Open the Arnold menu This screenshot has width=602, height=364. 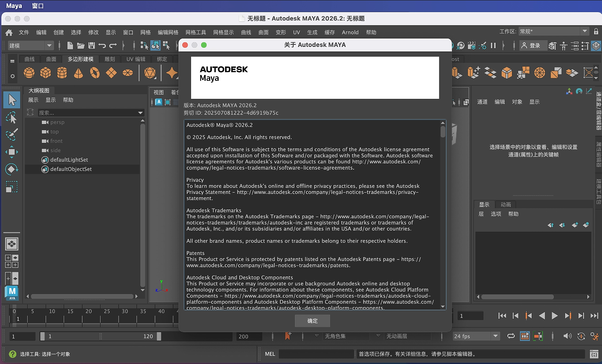point(350,32)
